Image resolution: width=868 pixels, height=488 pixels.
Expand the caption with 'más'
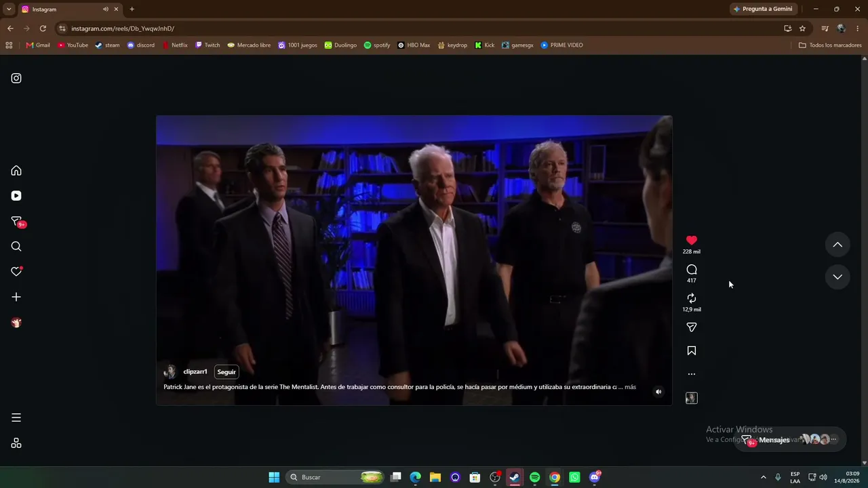(x=630, y=387)
